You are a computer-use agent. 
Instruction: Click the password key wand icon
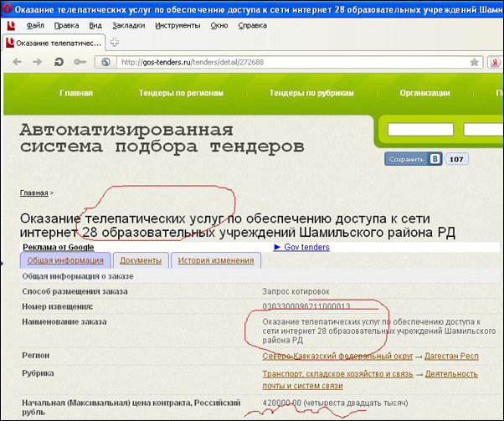(x=80, y=62)
